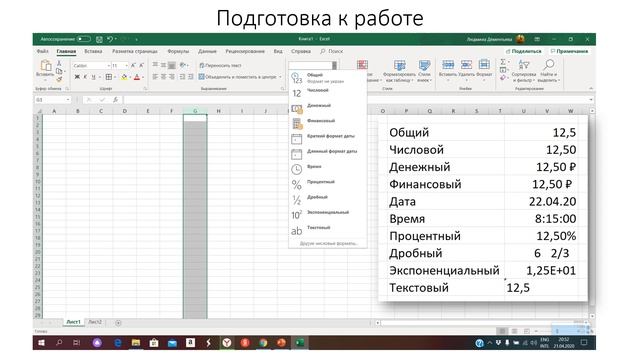Click the Примечания (Comments) button
This screenshot has height=360, width=640.
[x=569, y=51]
